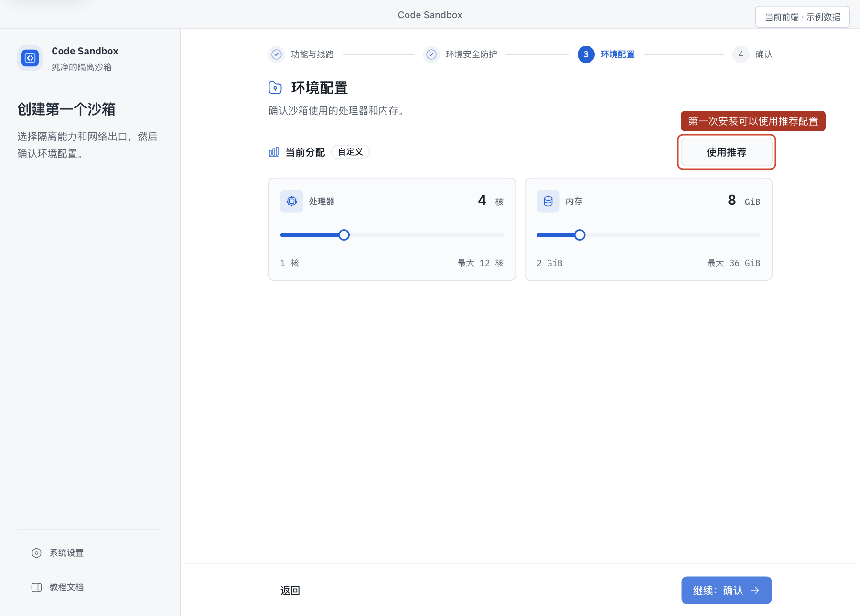Click the memory GiB slider handle
The image size is (860, 616).
[580, 235]
